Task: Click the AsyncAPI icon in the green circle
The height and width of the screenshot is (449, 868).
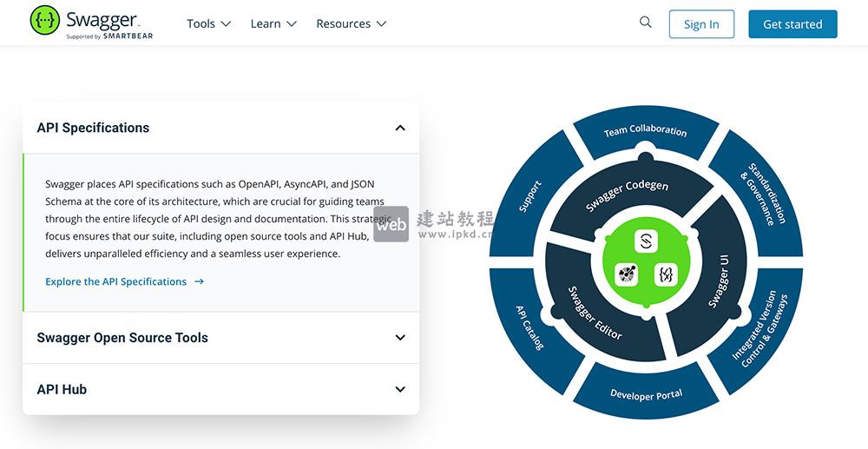Action: (x=627, y=274)
